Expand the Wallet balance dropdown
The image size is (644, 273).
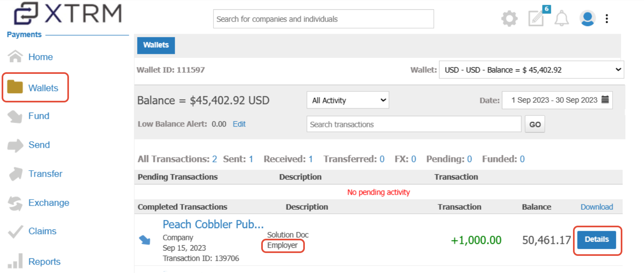click(x=531, y=70)
